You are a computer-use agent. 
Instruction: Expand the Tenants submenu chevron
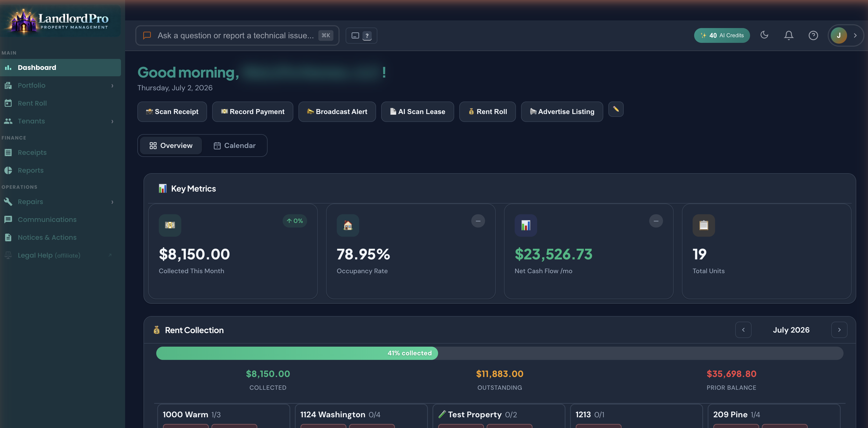pos(112,121)
